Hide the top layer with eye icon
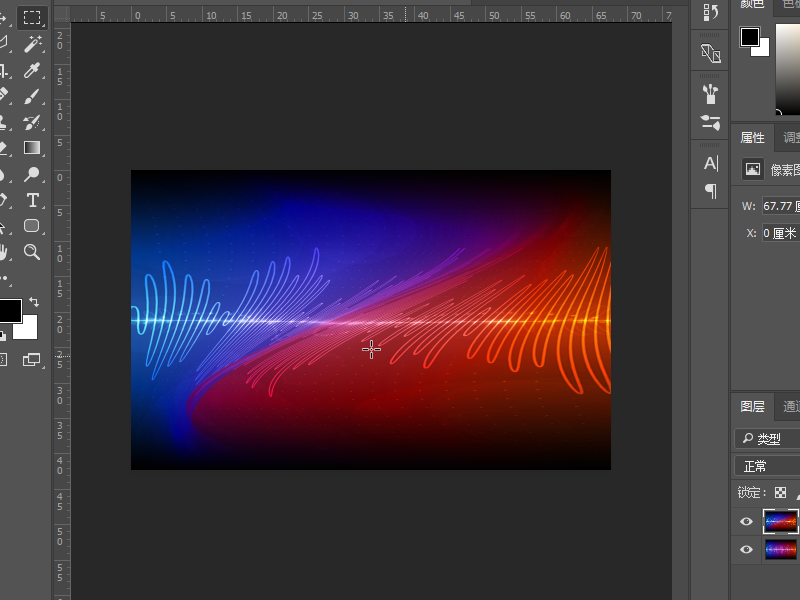800x600 pixels. [x=746, y=522]
